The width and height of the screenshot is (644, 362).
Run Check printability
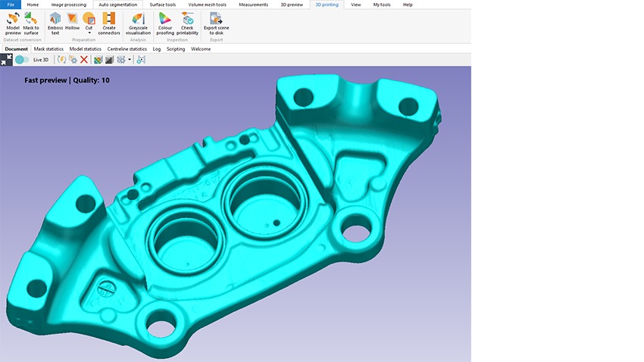pyautogui.click(x=187, y=23)
